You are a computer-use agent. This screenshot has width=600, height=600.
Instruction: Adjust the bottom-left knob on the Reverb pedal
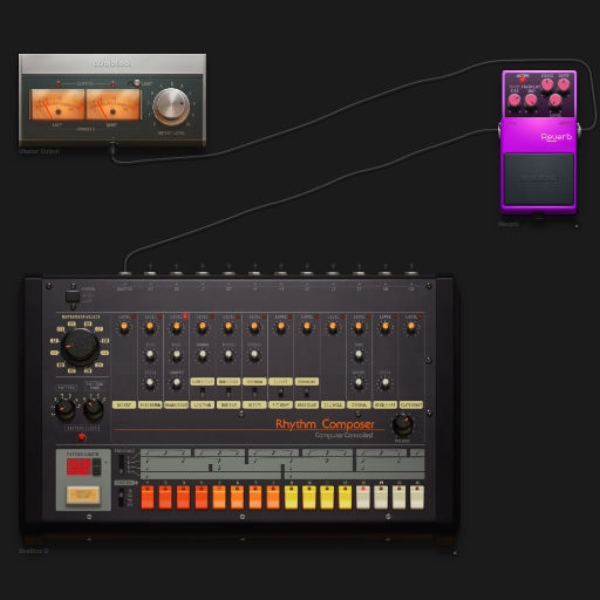514,101
